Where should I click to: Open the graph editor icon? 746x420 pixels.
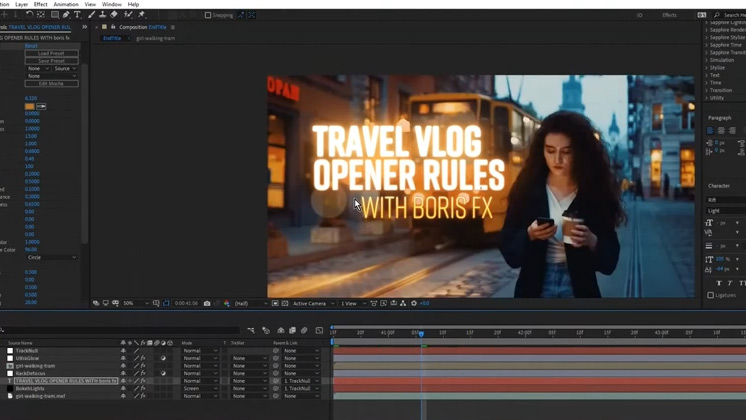tap(319, 330)
